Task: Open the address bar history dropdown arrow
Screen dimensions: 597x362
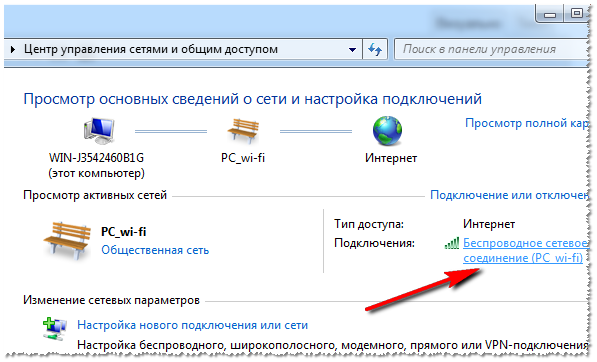Action: tap(353, 49)
